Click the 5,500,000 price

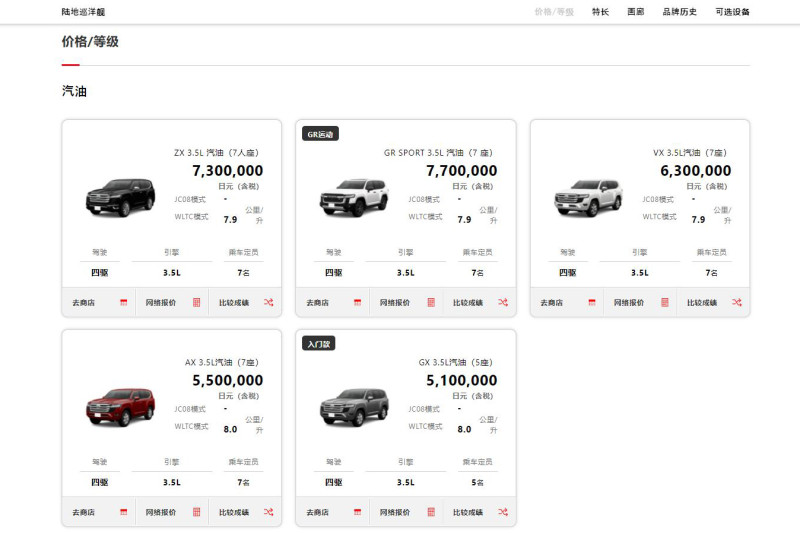coord(228,380)
